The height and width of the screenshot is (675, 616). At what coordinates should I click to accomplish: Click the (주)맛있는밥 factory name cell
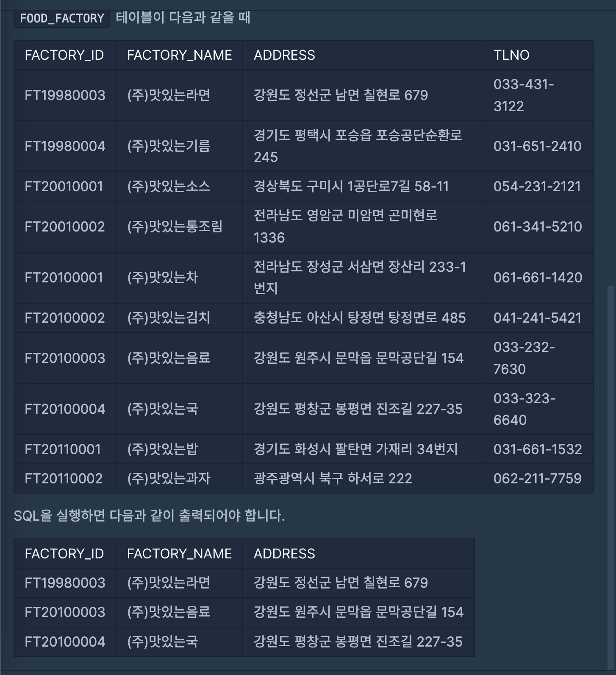pyautogui.click(x=163, y=449)
